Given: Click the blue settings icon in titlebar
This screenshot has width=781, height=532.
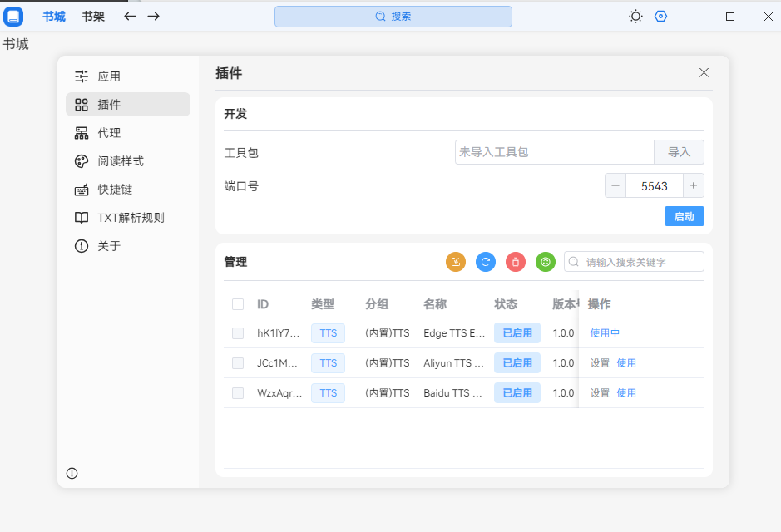Looking at the screenshot, I should (660, 16).
